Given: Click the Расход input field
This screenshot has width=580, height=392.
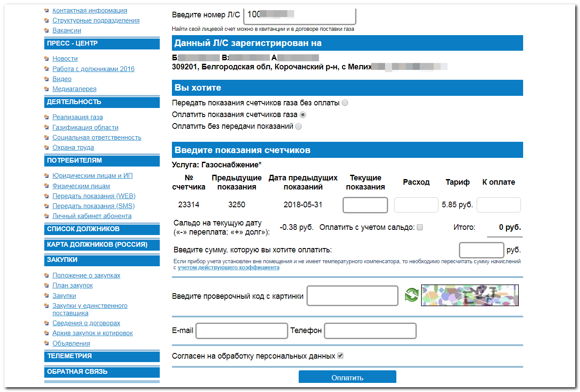Looking at the screenshot, I should click(416, 205).
